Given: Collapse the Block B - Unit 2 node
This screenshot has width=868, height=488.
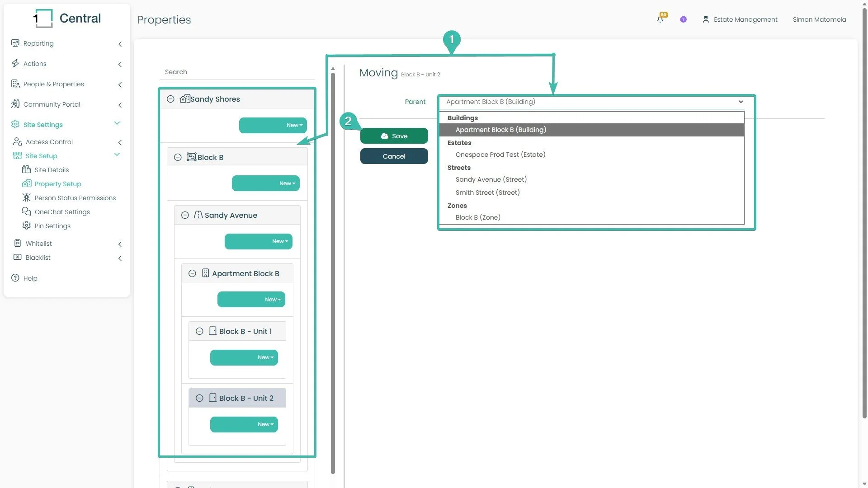Looking at the screenshot, I should tap(199, 398).
